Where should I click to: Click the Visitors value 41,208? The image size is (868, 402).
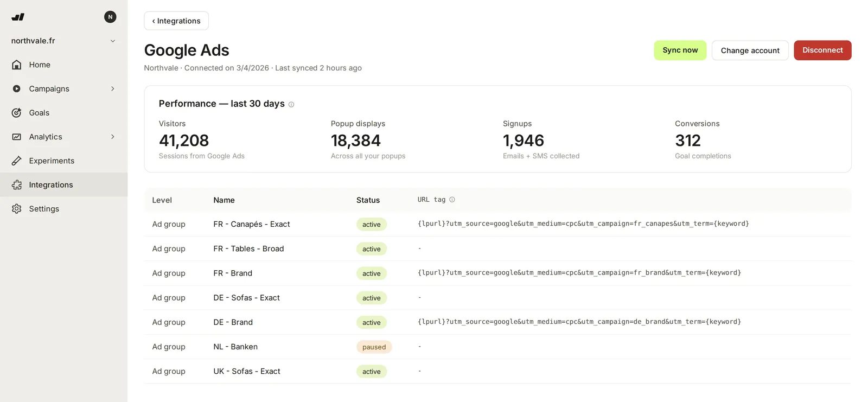pos(184,141)
